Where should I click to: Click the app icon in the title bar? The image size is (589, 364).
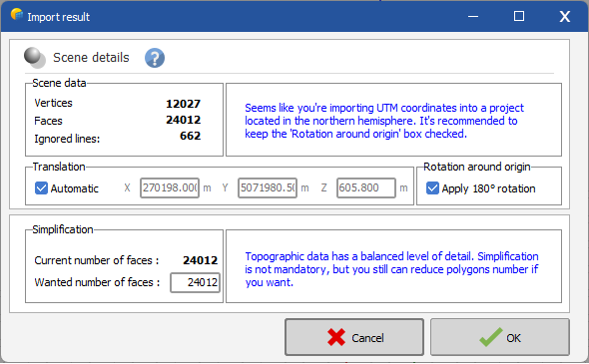[17, 15]
